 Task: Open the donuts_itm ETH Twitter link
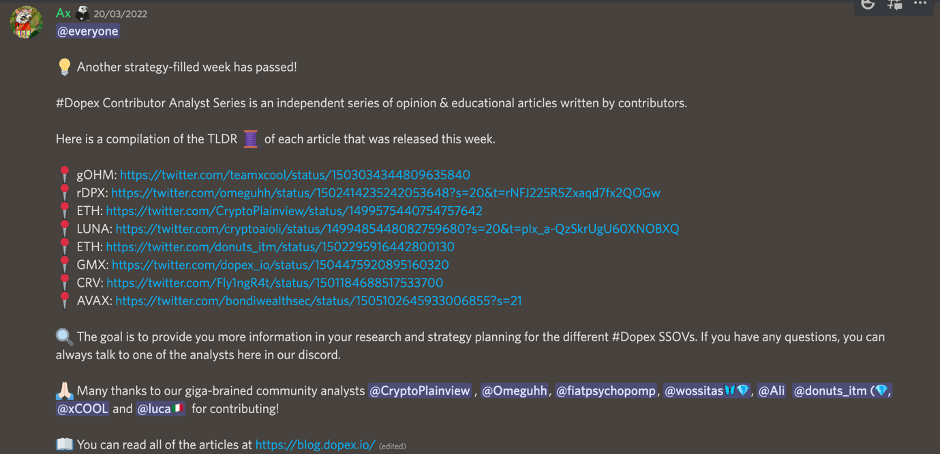pyautogui.click(x=280, y=246)
